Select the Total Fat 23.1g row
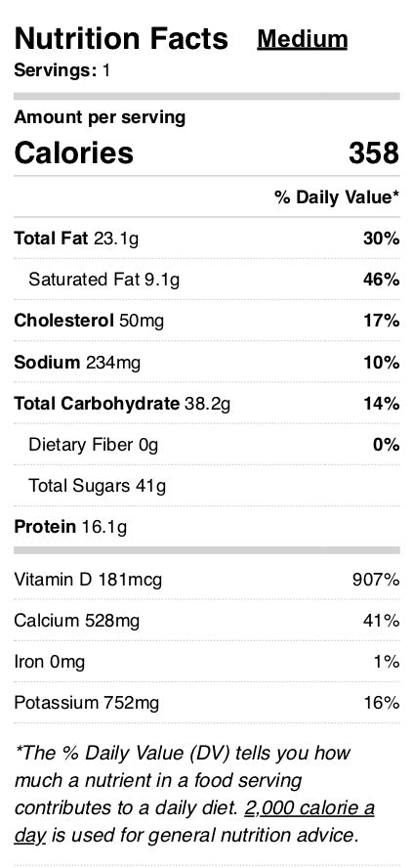Screen dimensions: 413x868 (206, 239)
